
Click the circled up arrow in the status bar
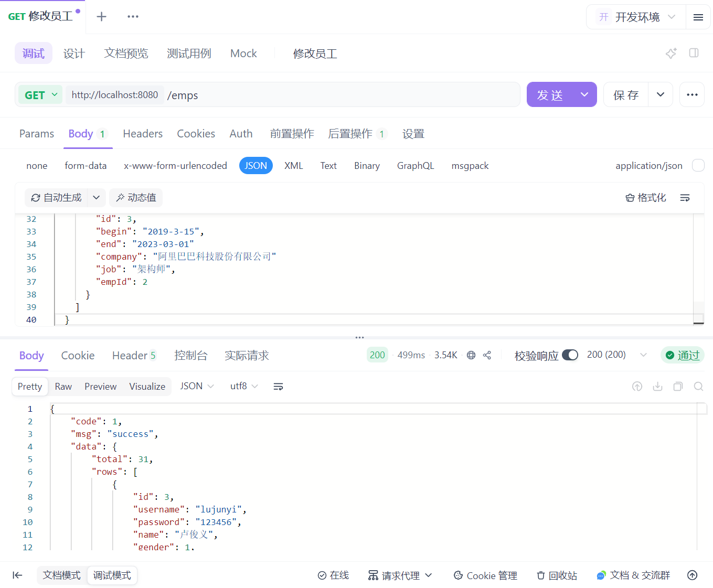coord(693,575)
